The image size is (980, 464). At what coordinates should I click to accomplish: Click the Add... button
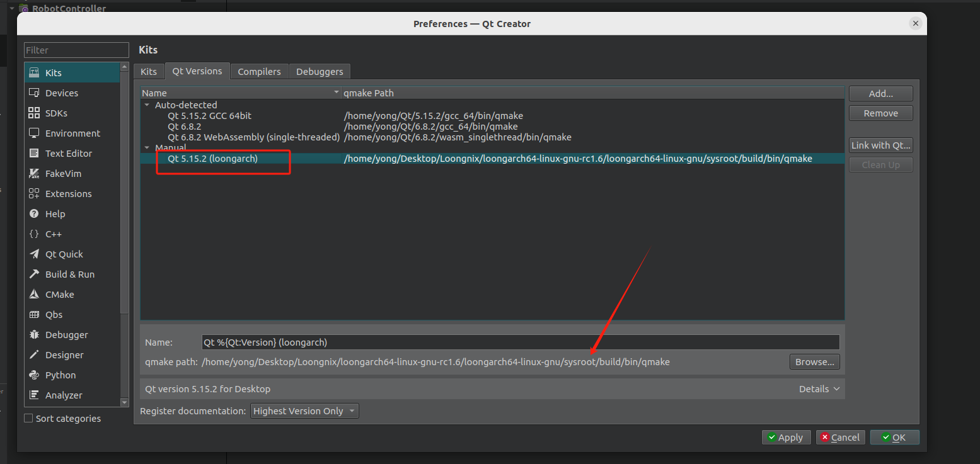click(x=880, y=93)
